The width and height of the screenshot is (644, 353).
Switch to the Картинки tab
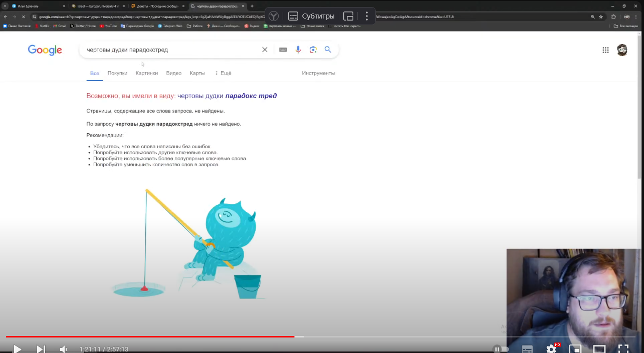tap(146, 73)
